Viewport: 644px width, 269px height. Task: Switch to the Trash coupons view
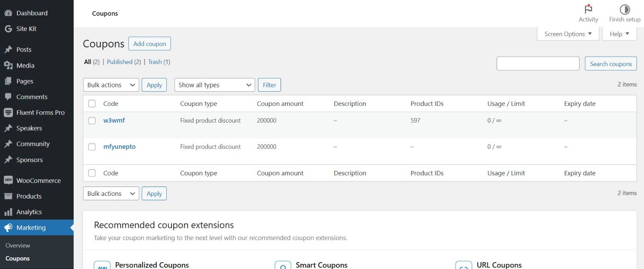click(155, 62)
